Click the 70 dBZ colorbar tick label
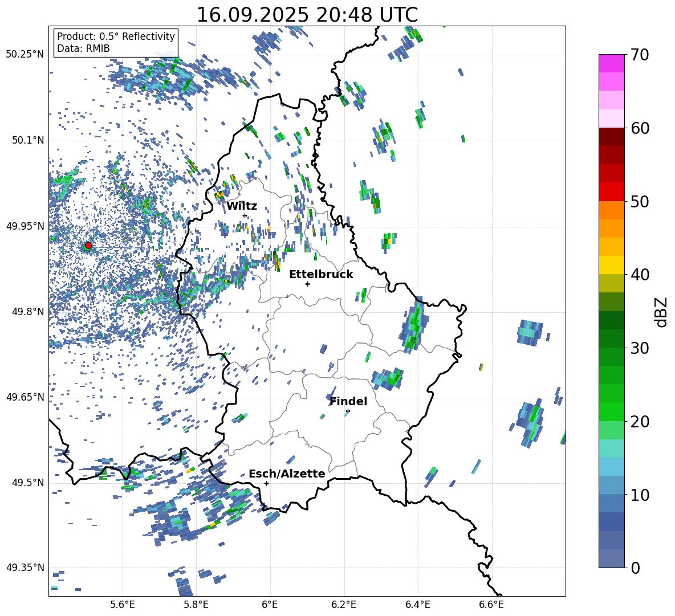Viewport: 675px width, 616px height. pyautogui.click(x=640, y=55)
